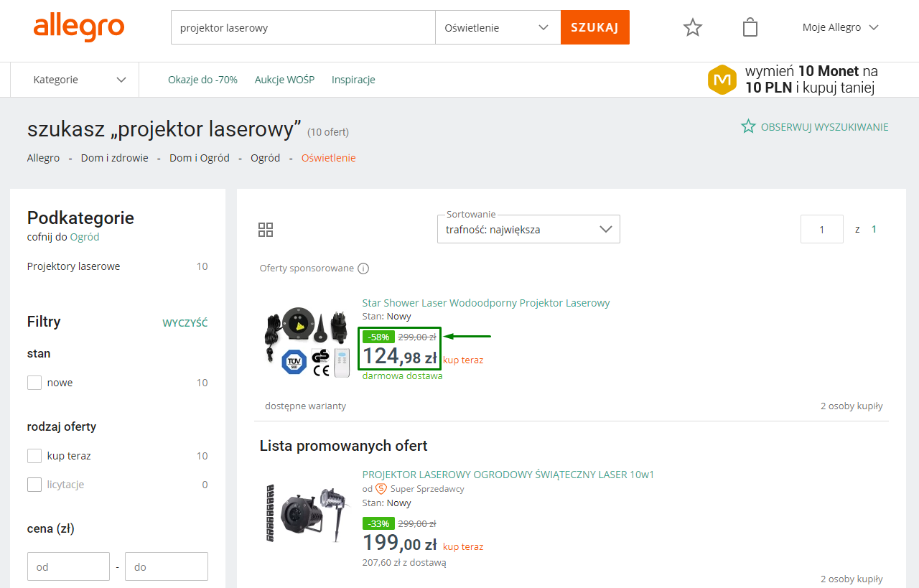Click the Monety coin hexagon icon
This screenshot has width=919, height=588.
coord(722,79)
